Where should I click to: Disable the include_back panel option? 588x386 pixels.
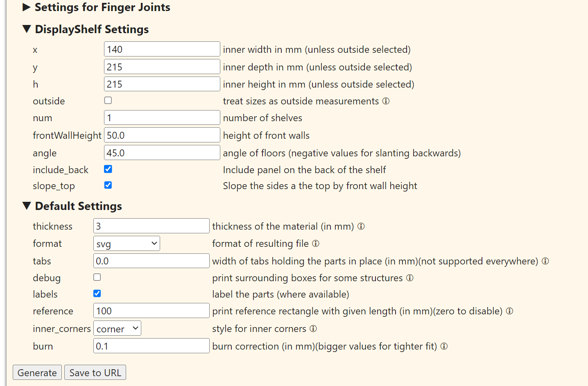tap(108, 169)
